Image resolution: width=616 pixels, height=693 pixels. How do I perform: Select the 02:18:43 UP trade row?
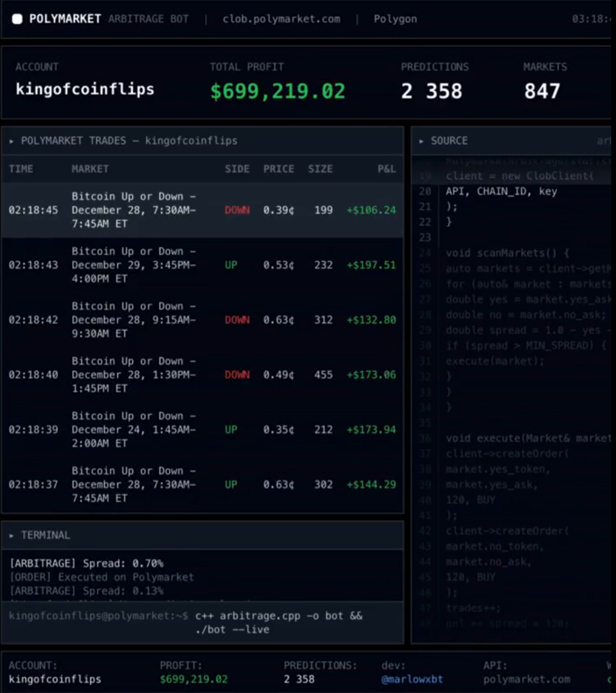tap(202, 265)
